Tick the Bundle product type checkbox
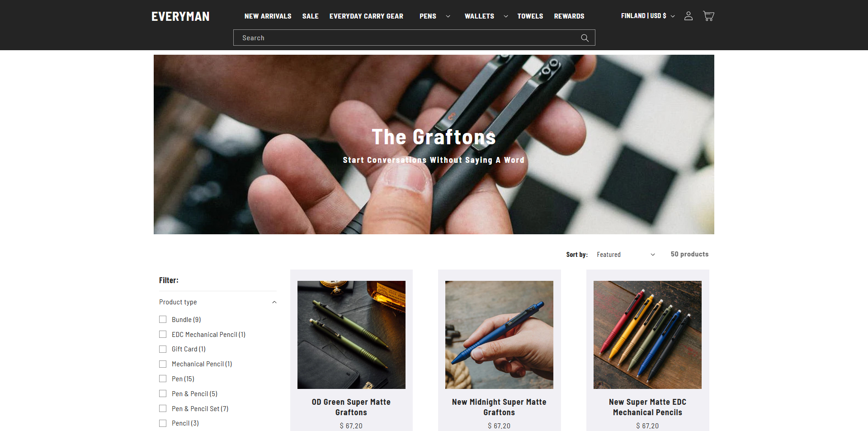Viewport: 868px width, 431px height. pyautogui.click(x=163, y=319)
